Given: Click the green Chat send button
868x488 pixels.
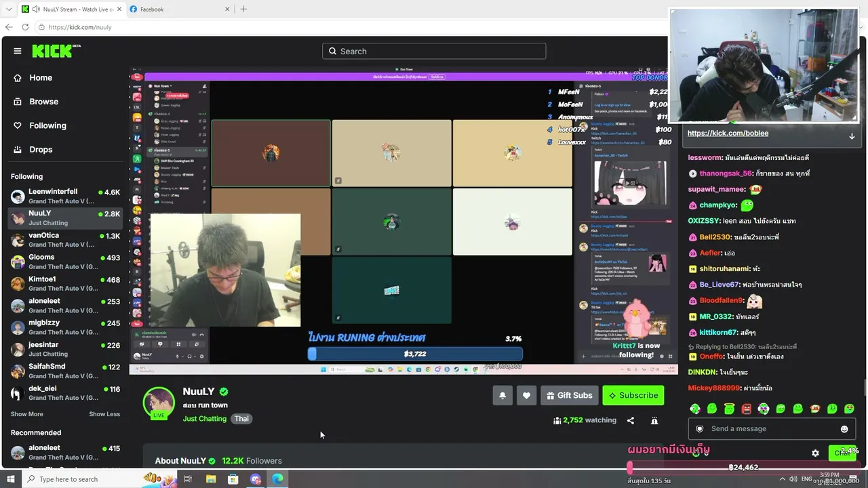Looking at the screenshot, I should [843, 453].
